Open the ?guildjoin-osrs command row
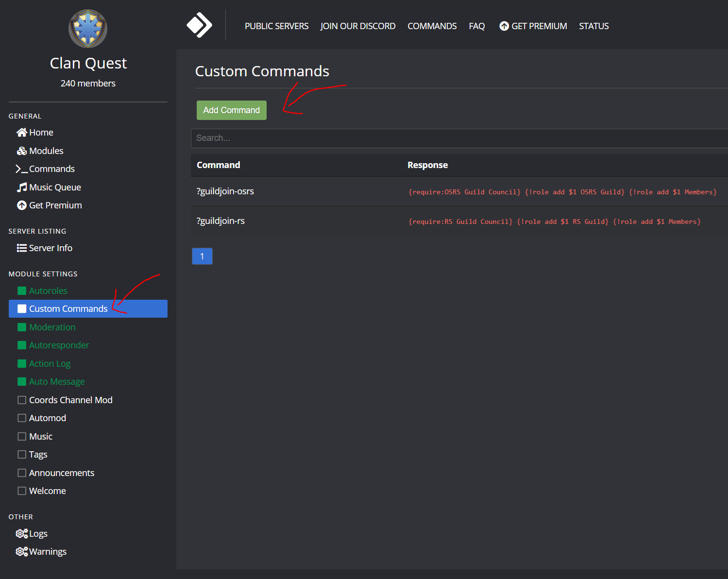Screen dimensions: 728x579 coord(459,191)
